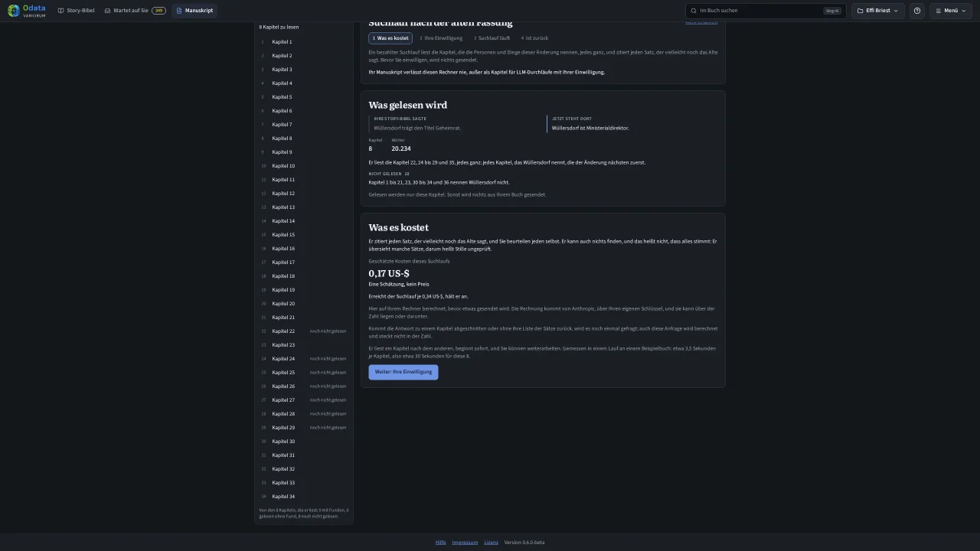This screenshot has width=980, height=551.
Task: Click the 8 Kapitel zu lesen header
Action: point(279,27)
